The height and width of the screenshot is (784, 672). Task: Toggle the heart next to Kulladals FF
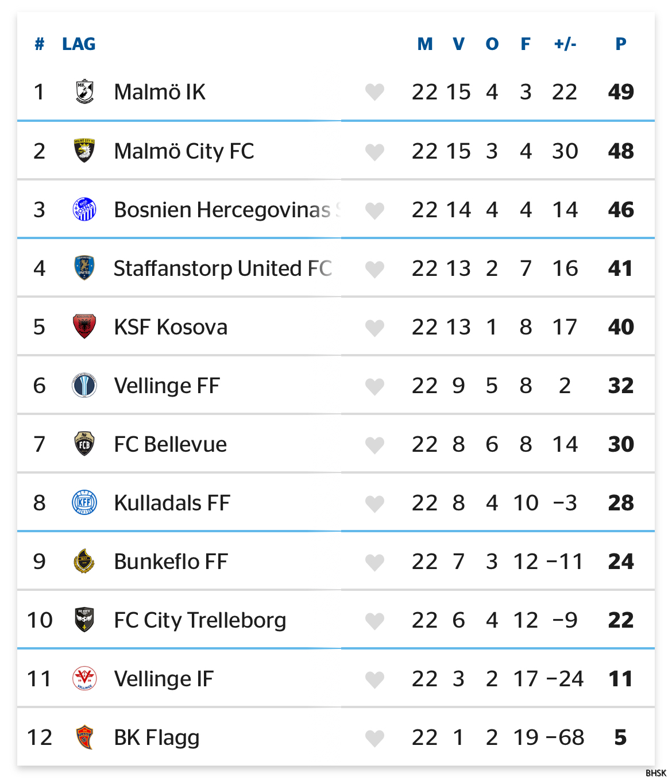(x=374, y=504)
